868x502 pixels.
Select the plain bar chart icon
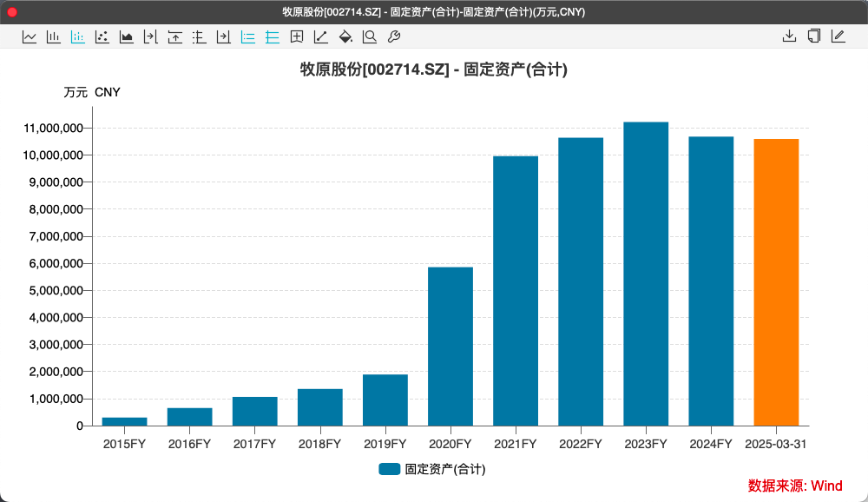[54, 36]
